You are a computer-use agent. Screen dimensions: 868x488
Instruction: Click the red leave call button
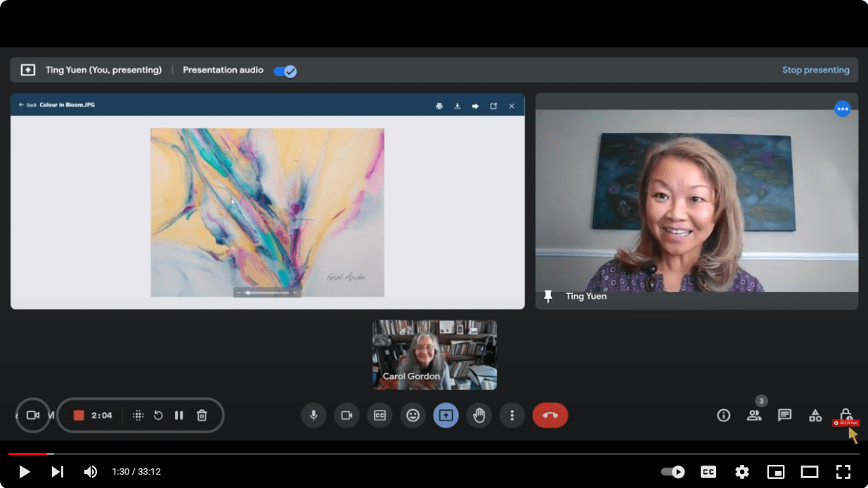tap(550, 416)
